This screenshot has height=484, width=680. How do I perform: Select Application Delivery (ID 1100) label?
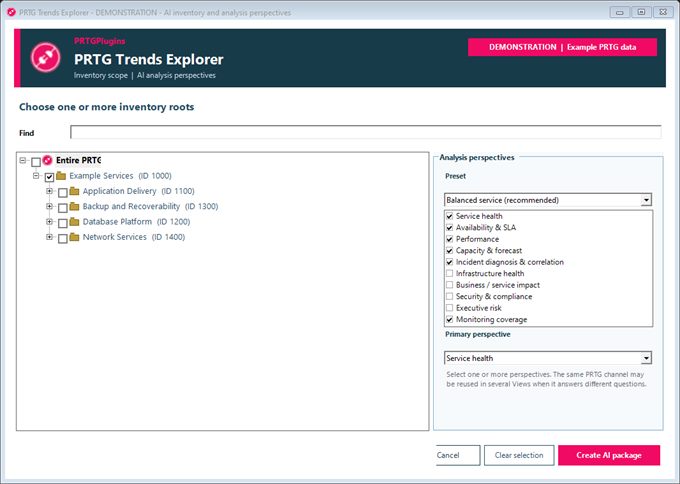click(x=138, y=191)
